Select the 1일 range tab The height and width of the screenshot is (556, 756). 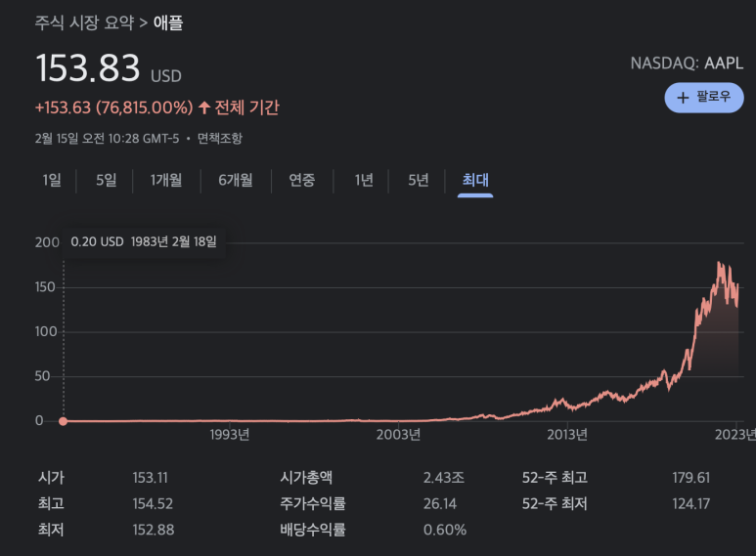[x=52, y=180]
